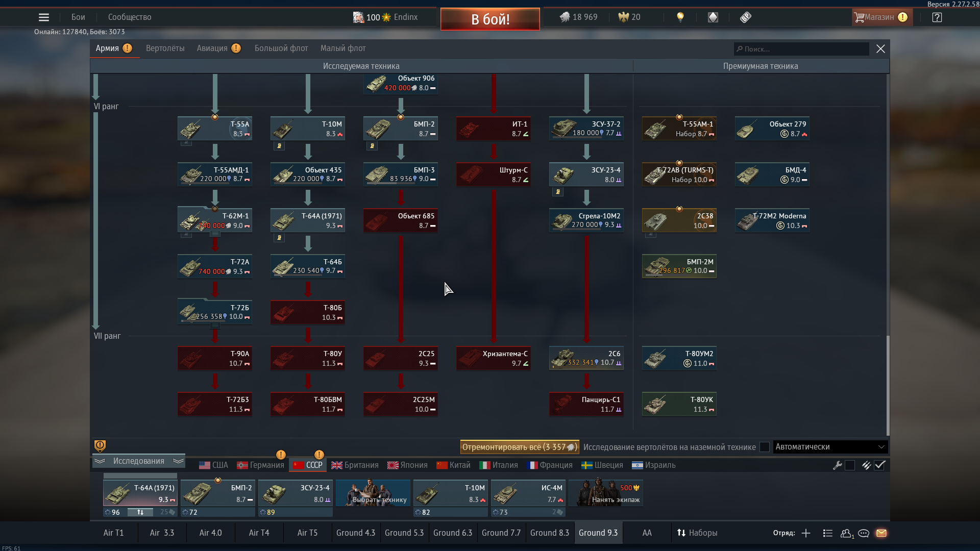The height and width of the screenshot is (551, 980).
Task: Select locked Панцирь-С1 vehicle
Action: pyautogui.click(x=586, y=404)
